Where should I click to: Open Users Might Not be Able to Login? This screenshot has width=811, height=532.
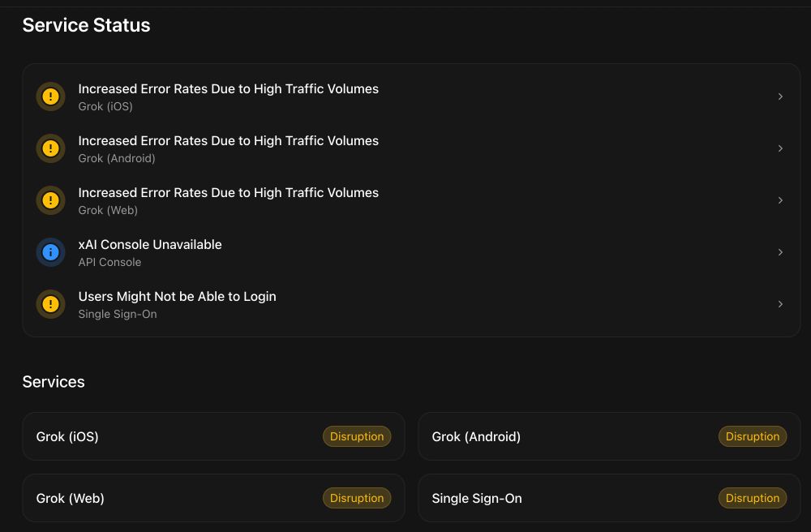[177, 296]
